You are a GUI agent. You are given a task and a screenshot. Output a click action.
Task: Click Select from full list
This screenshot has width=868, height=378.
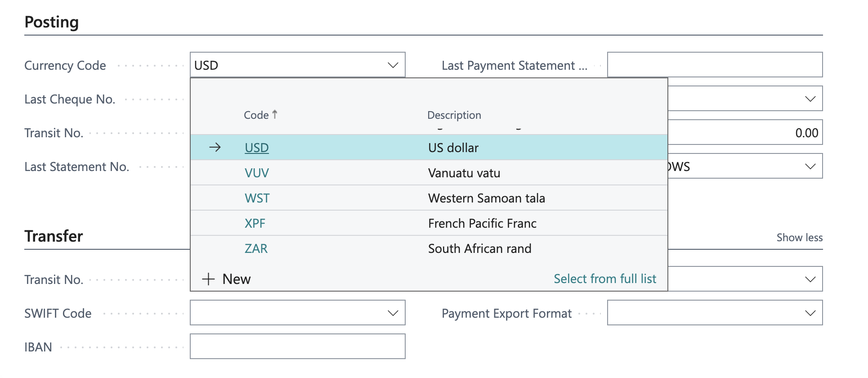pyautogui.click(x=604, y=279)
